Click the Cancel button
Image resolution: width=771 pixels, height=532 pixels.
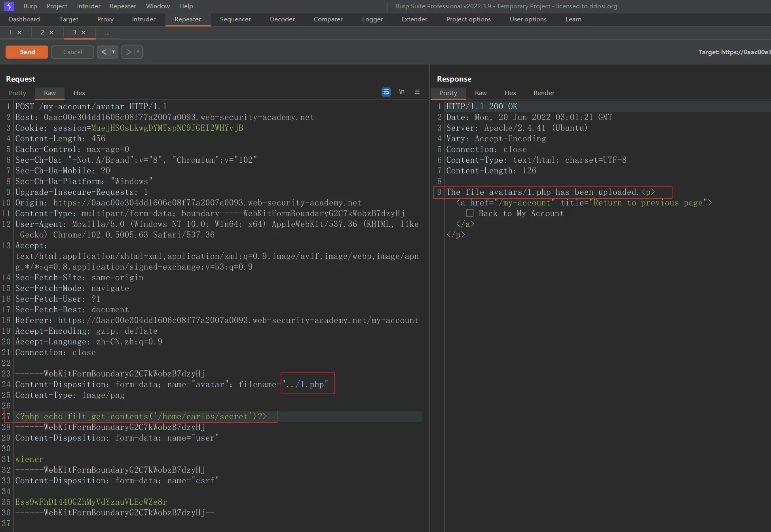point(72,52)
